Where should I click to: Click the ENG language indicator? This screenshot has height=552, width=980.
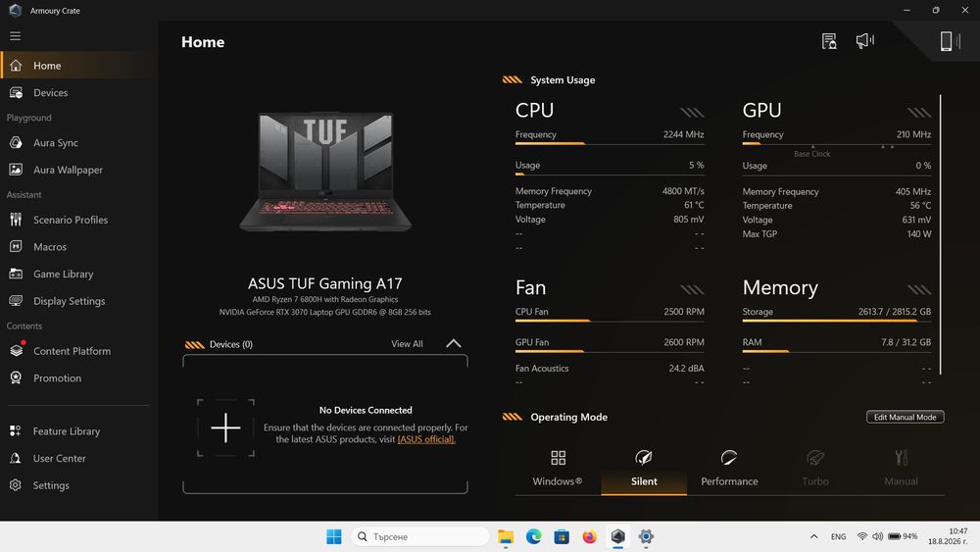(838, 536)
